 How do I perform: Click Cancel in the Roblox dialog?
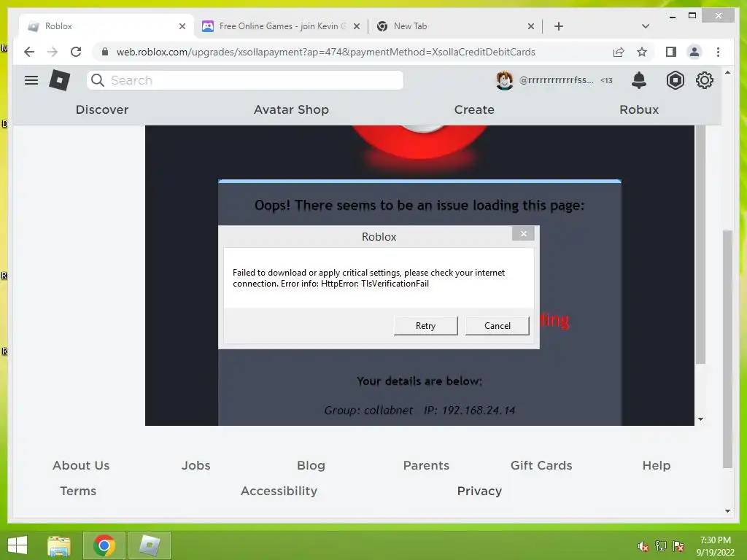click(498, 326)
